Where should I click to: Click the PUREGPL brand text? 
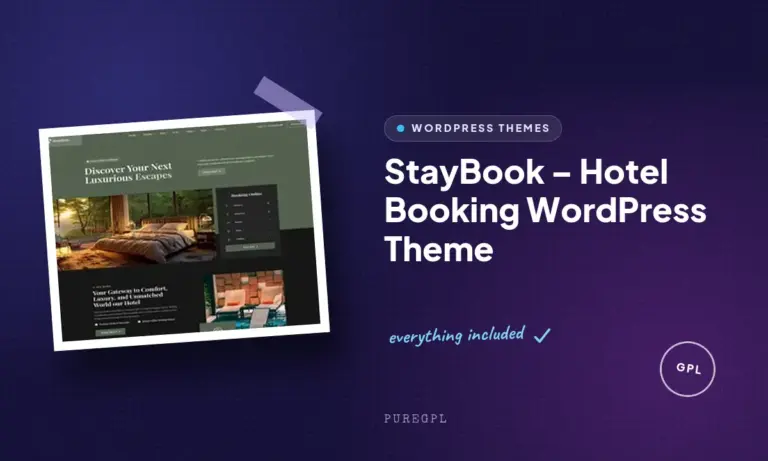[415, 418]
